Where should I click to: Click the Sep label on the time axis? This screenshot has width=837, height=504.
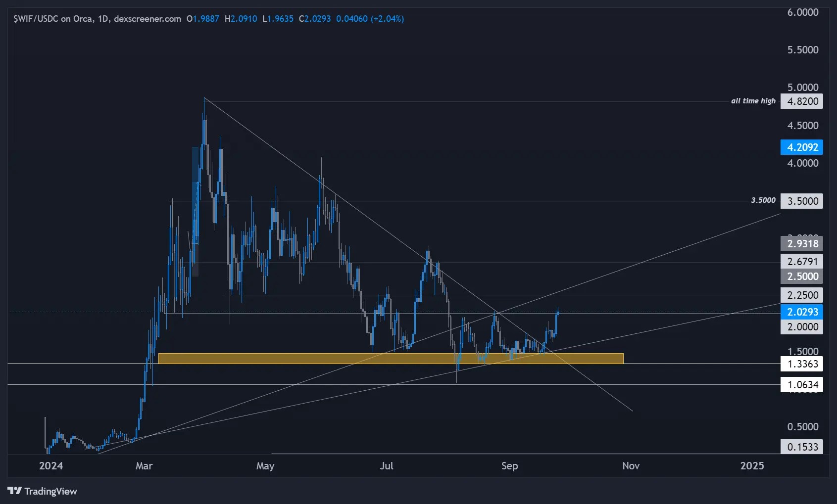click(510, 466)
